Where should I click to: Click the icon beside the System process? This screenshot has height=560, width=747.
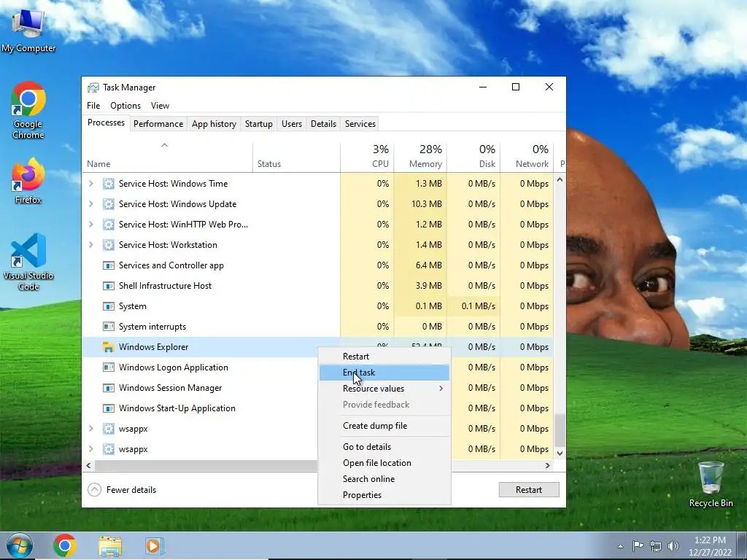[x=108, y=306]
